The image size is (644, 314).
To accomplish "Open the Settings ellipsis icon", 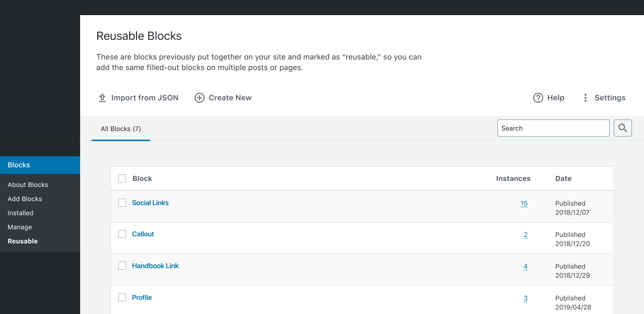I will click(x=585, y=97).
